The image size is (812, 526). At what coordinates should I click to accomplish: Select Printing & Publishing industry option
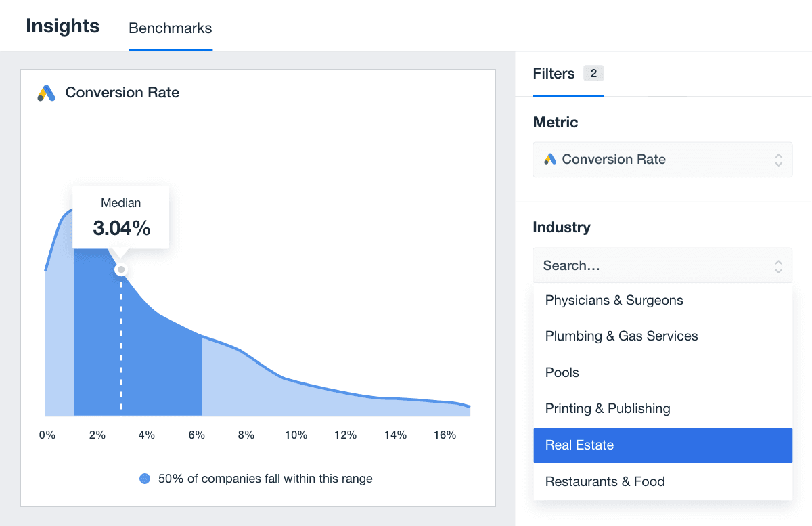coord(608,409)
